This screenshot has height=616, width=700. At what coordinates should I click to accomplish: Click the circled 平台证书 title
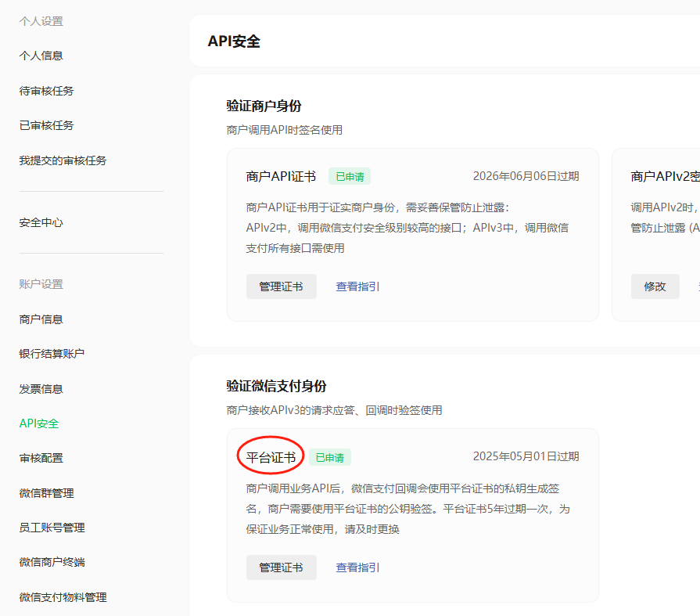click(x=271, y=457)
